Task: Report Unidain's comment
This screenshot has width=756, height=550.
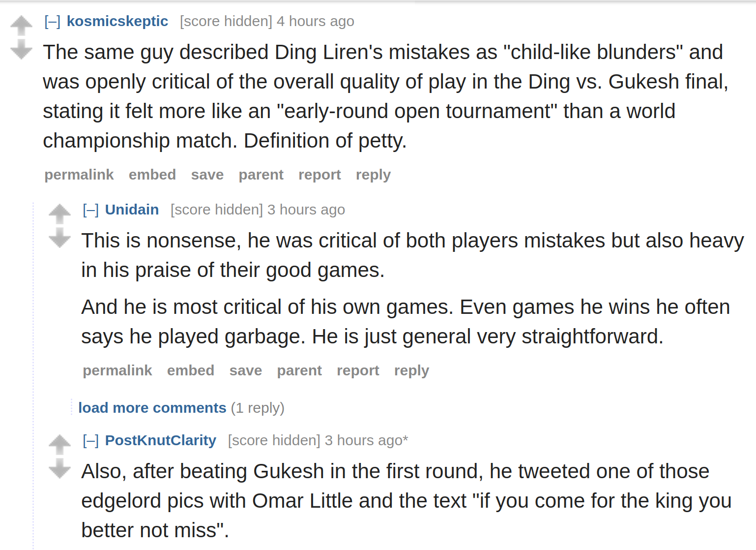Action: coord(358,370)
